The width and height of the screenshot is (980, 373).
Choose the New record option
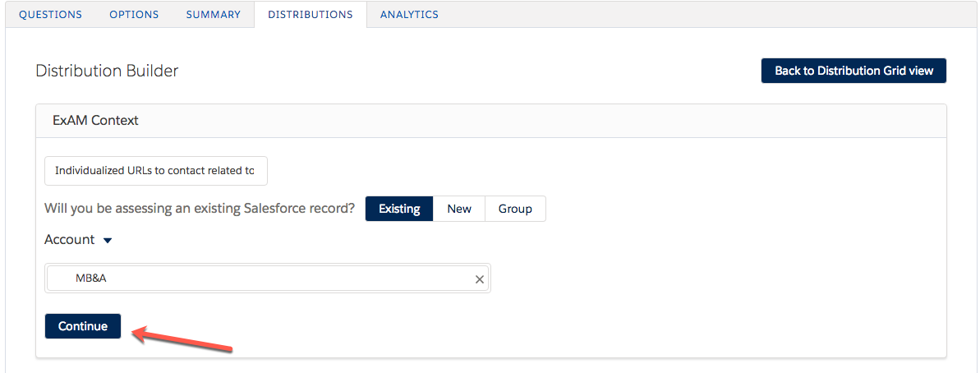tap(459, 209)
